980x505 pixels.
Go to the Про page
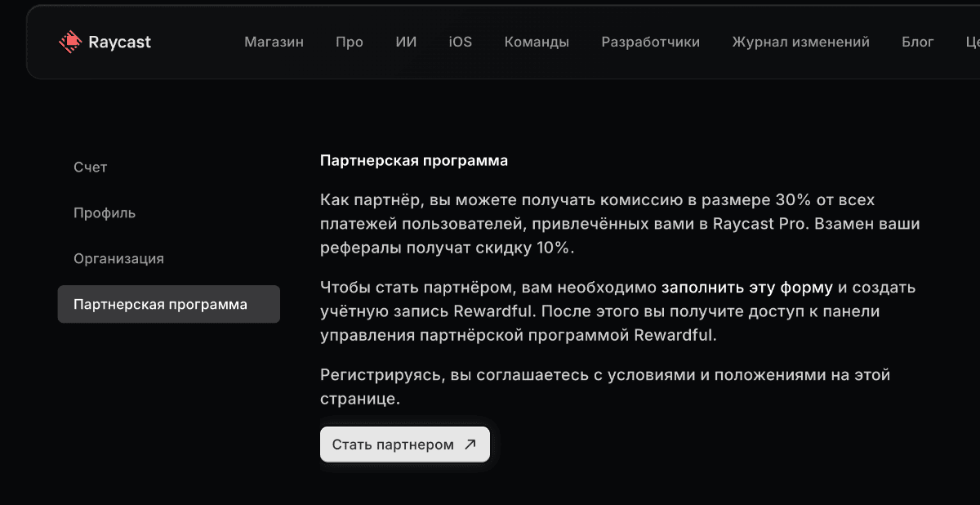click(349, 42)
